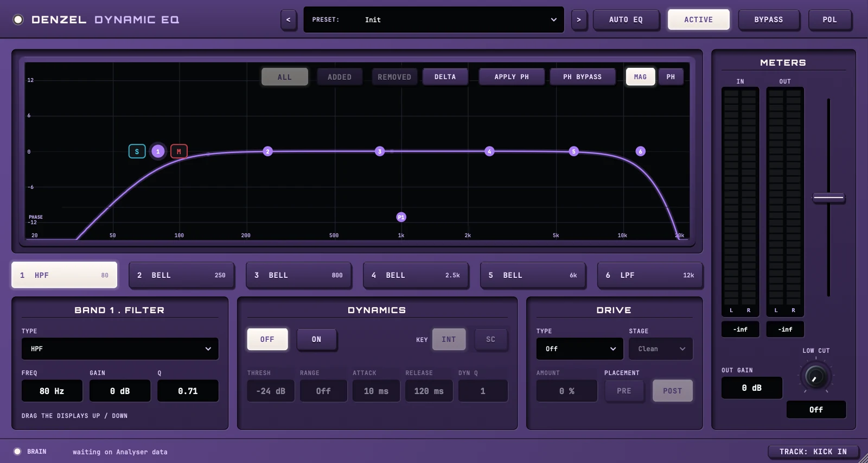Select band node 4 on the EQ curve
The width and height of the screenshot is (868, 463).
click(489, 151)
